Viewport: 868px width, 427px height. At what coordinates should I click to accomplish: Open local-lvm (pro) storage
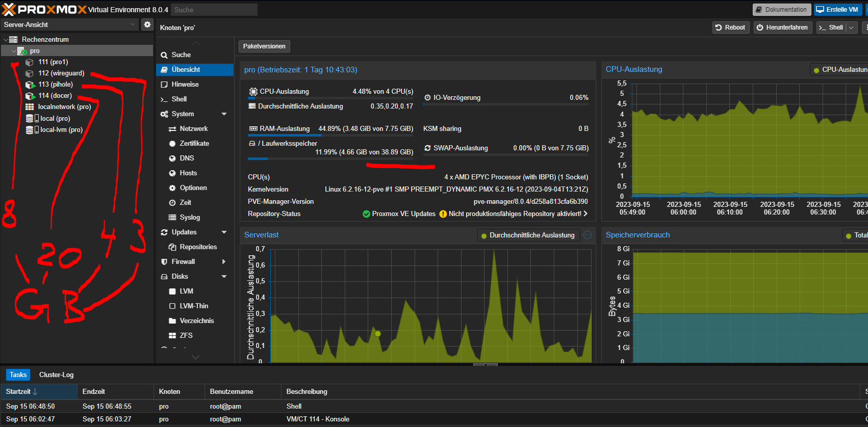(x=61, y=130)
